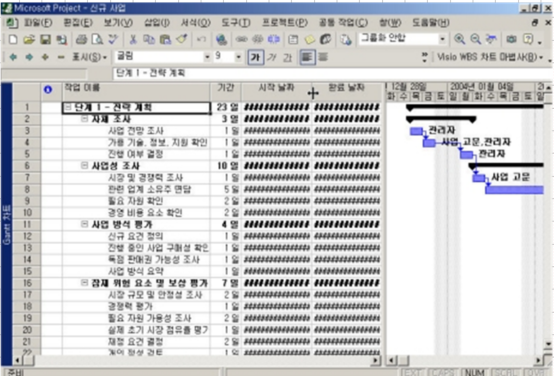The height and width of the screenshot is (376, 554).
Task: Click the Undo arrow icon
Action: (201, 39)
